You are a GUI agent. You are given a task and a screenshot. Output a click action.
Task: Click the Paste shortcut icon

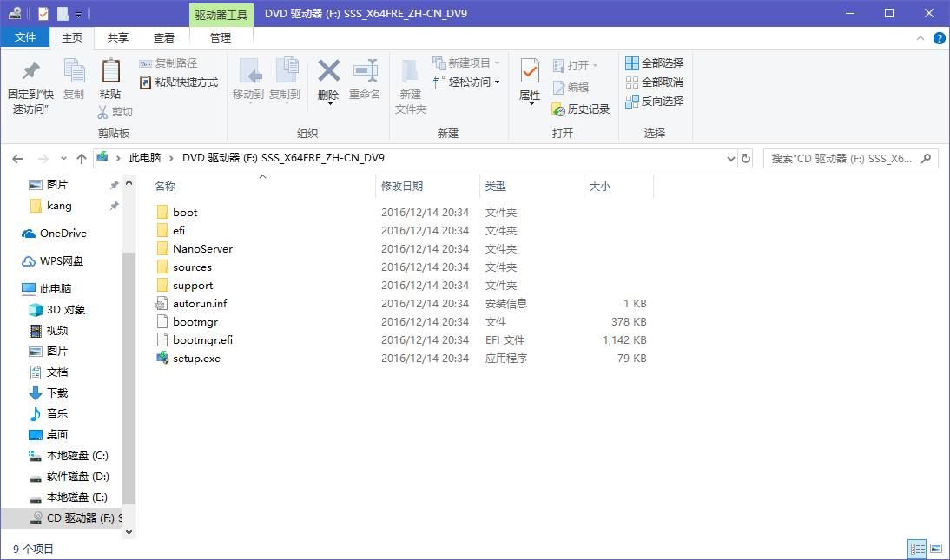pos(146,82)
